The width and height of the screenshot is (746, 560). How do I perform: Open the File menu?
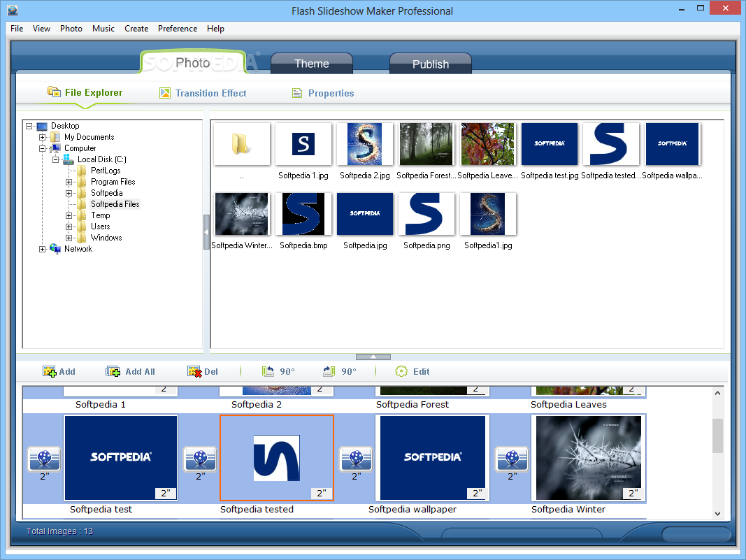[x=17, y=29]
